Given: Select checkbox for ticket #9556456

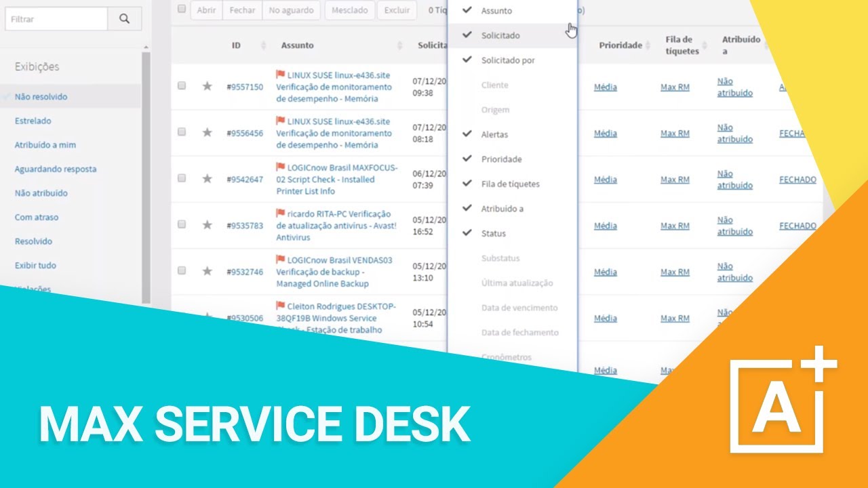Looking at the screenshot, I should click(181, 131).
